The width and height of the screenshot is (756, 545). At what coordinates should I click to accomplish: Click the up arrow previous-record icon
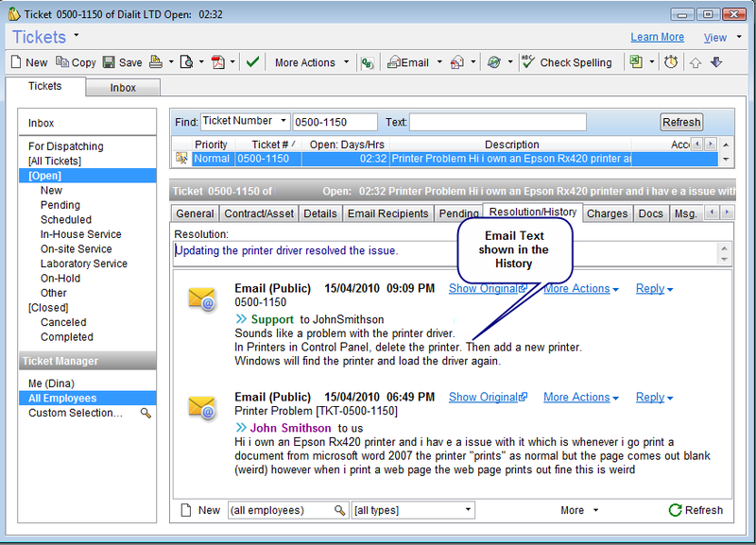coord(696,62)
